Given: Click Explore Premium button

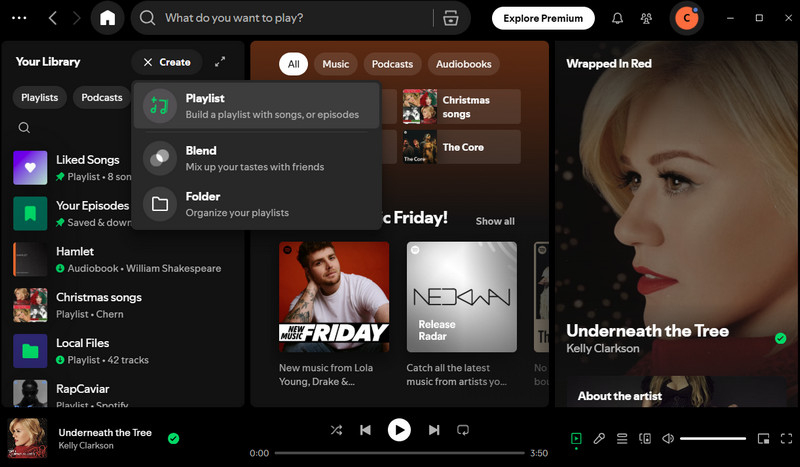Looking at the screenshot, I should point(543,18).
